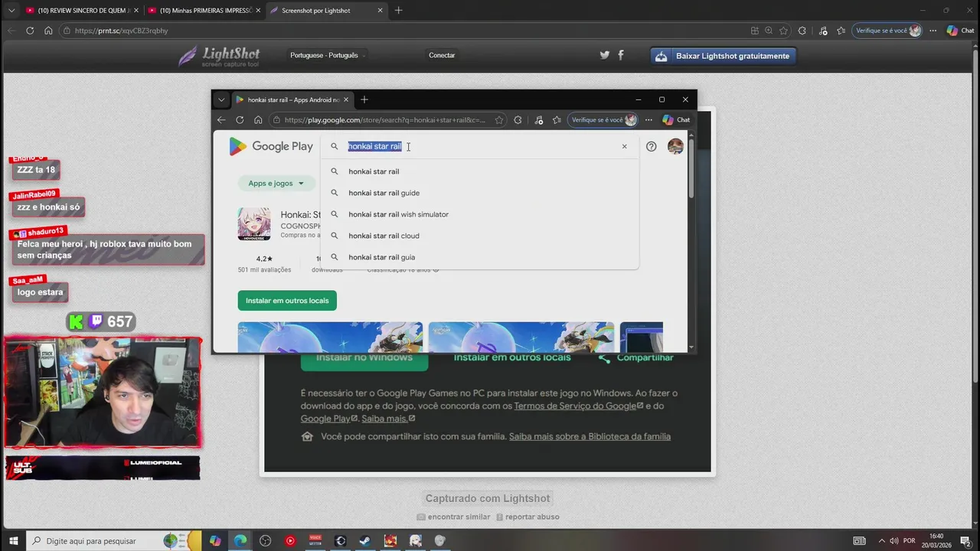Switch to the Minhas PRIMEIRAS IMPRESSÕES tab

pyautogui.click(x=204, y=11)
